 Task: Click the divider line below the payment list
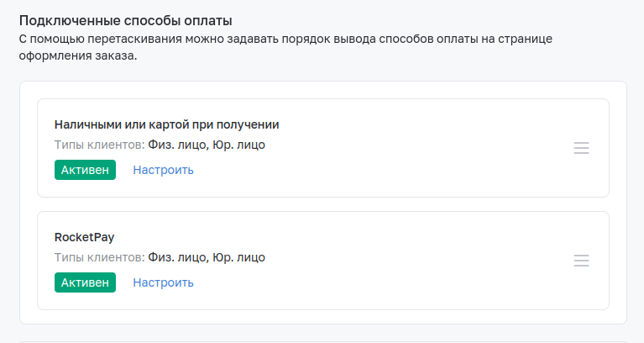(323, 341)
